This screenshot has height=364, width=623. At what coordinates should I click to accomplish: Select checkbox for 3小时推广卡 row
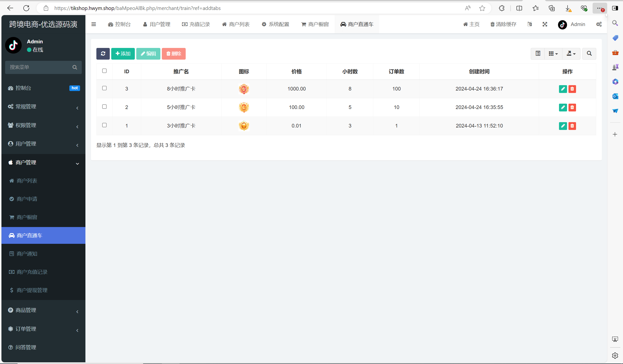(x=104, y=125)
